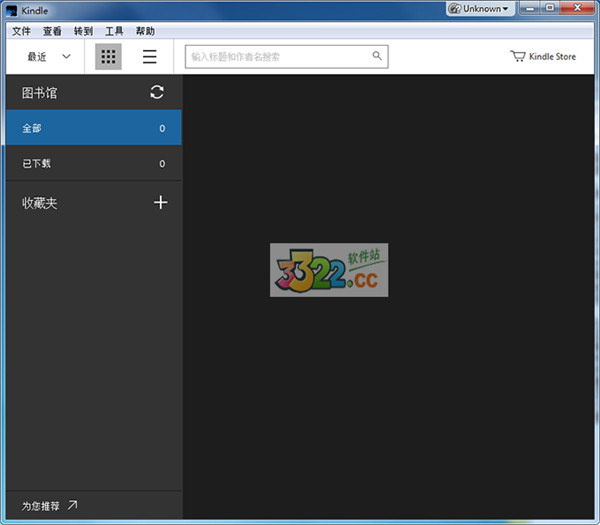Switch to list view layout
600x525 pixels.
[149, 57]
